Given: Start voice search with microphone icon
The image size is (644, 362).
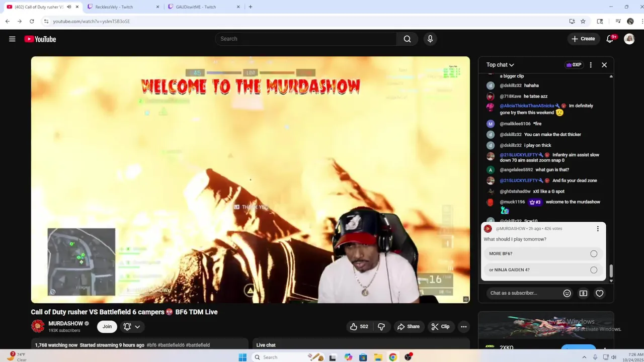Looking at the screenshot, I should pyautogui.click(x=430, y=39).
